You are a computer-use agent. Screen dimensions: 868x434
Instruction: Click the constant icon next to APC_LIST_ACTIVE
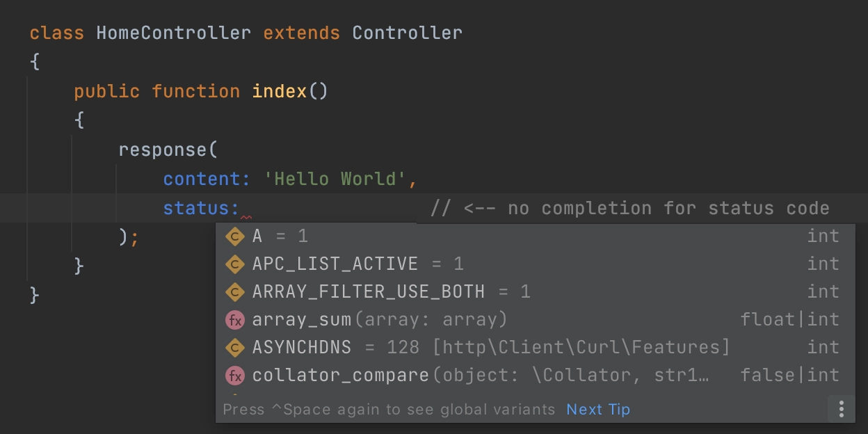[236, 264]
